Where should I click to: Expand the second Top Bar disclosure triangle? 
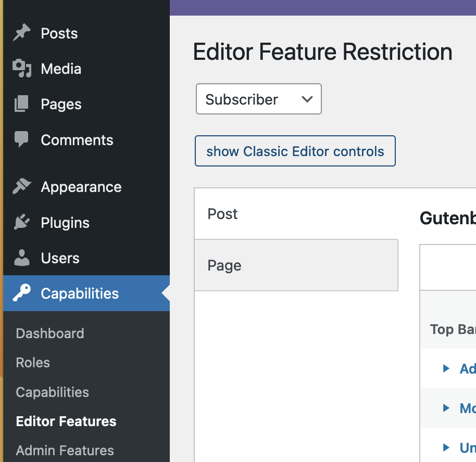point(446,408)
